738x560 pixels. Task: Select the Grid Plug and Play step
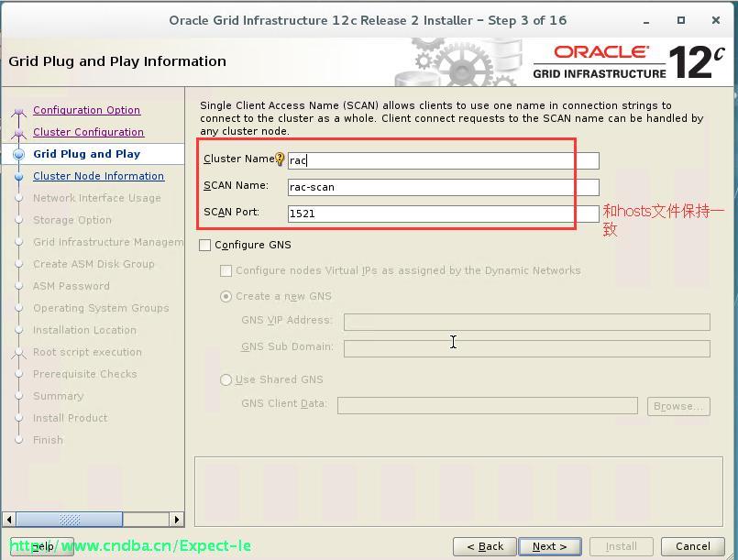coord(86,154)
